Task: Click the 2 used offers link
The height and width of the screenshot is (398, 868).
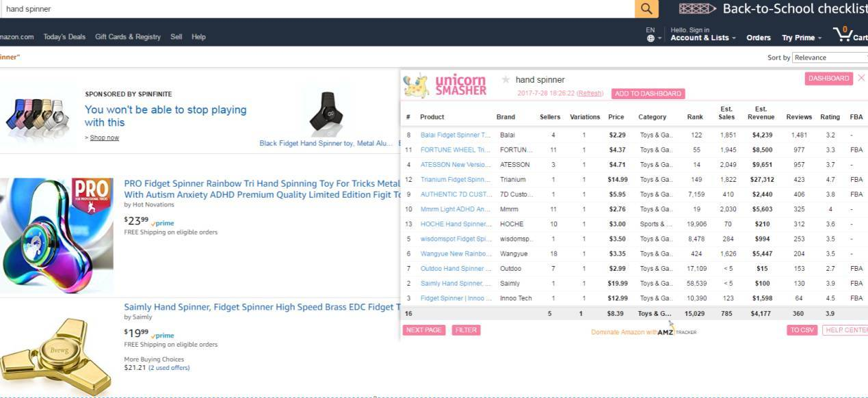Action: (169, 368)
